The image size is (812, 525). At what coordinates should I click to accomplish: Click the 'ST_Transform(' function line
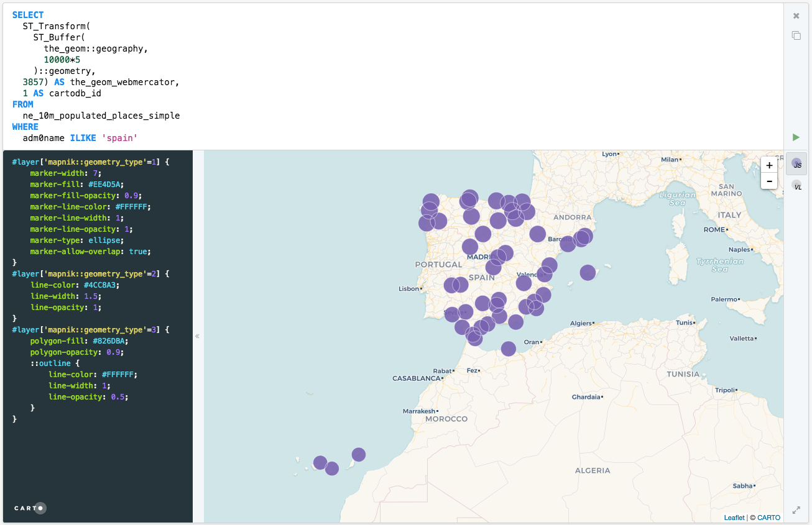pyautogui.click(x=57, y=26)
